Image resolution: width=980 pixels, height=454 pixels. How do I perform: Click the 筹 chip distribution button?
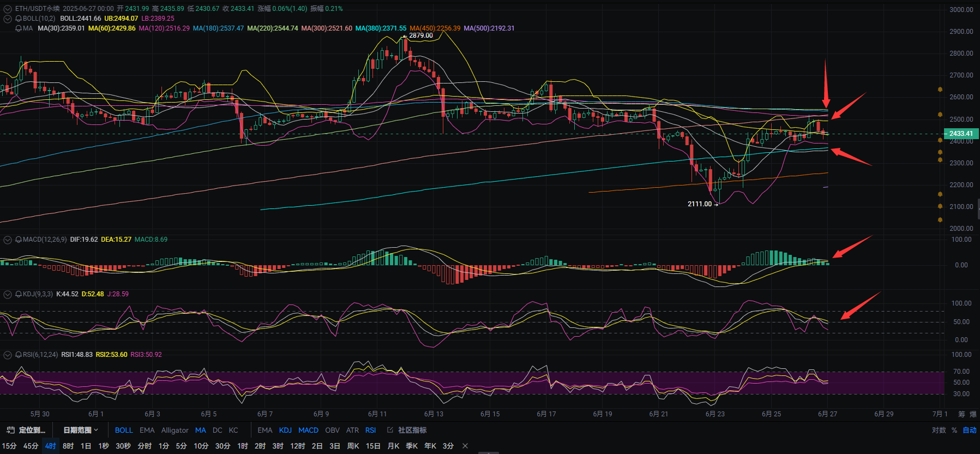point(961,414)
